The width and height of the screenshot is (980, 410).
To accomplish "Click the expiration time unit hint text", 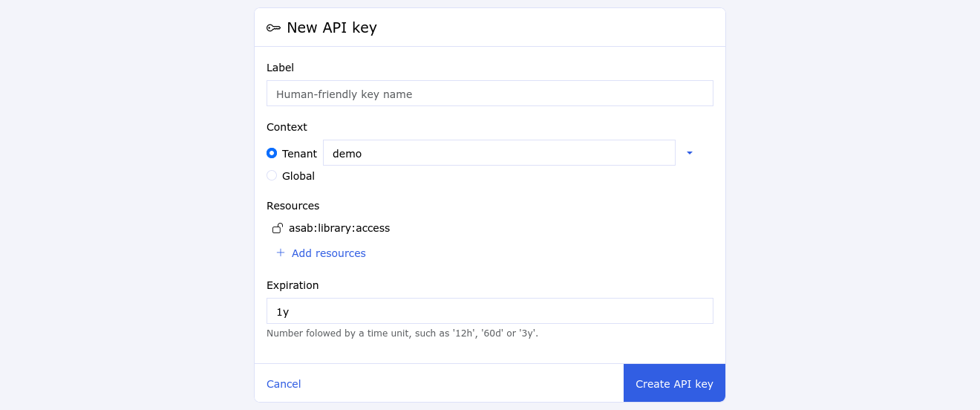I will (x=402, y=333).
